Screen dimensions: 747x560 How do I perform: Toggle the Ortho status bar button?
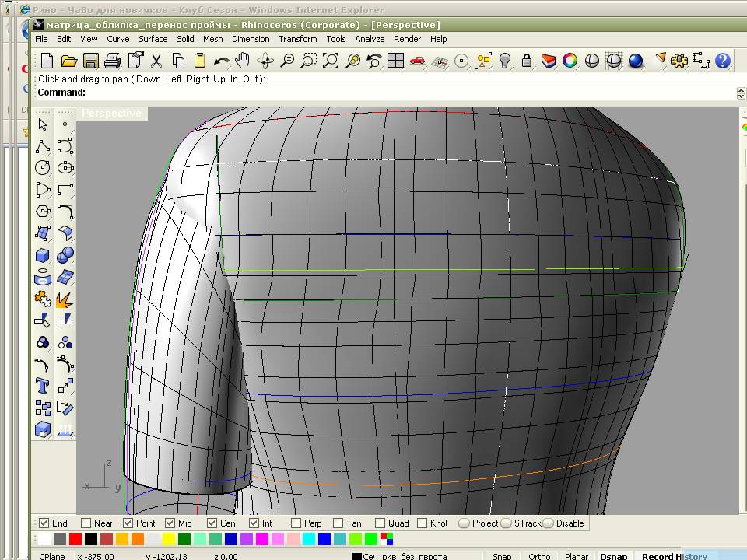point(539,555)
